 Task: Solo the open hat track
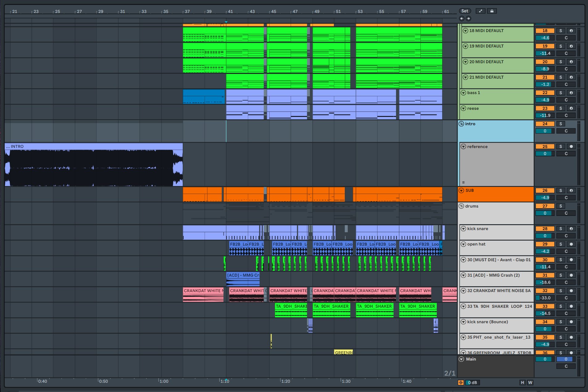[561, 244]
